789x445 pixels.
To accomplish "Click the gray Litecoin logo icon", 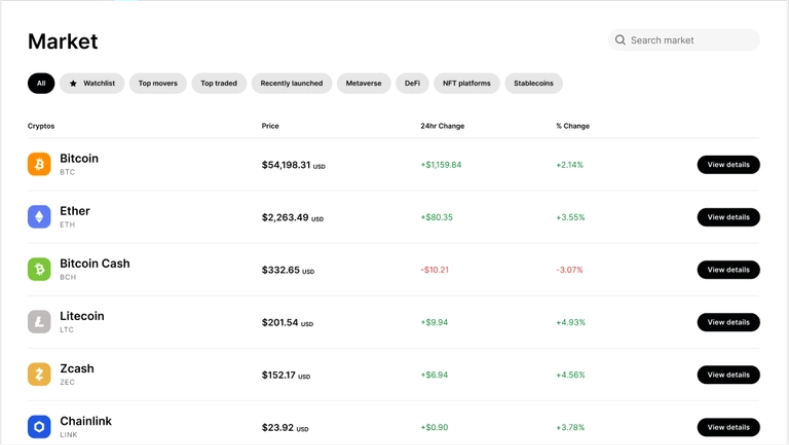I will [x=39, y=322].
